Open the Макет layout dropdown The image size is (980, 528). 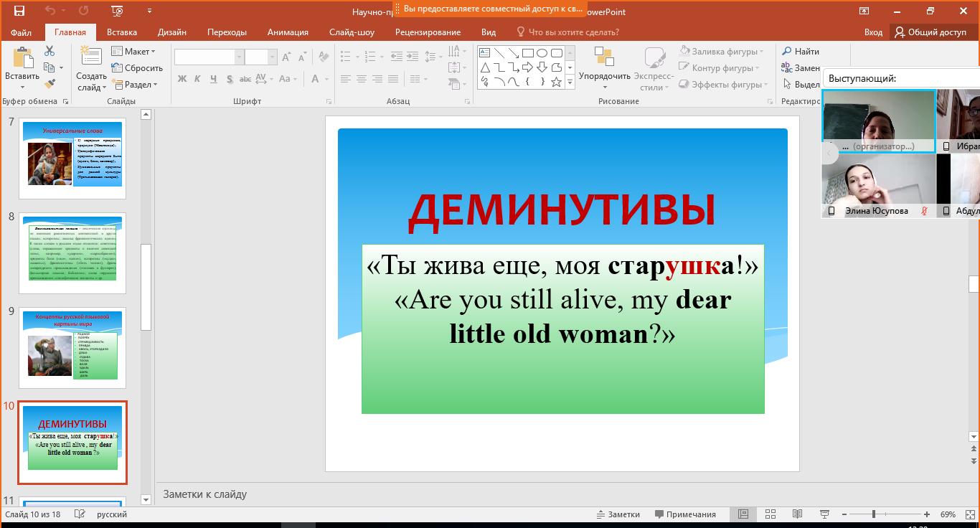tap(133, 52)
